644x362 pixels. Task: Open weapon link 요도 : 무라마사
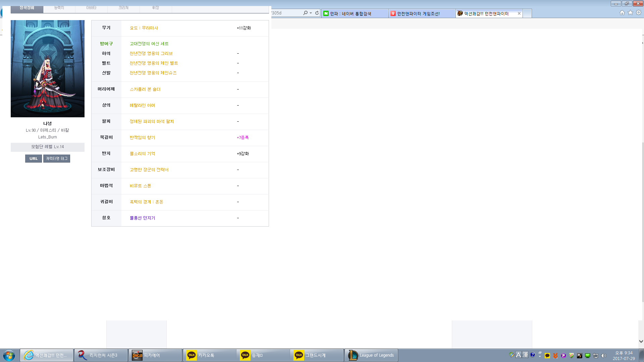tap(144, 28)
